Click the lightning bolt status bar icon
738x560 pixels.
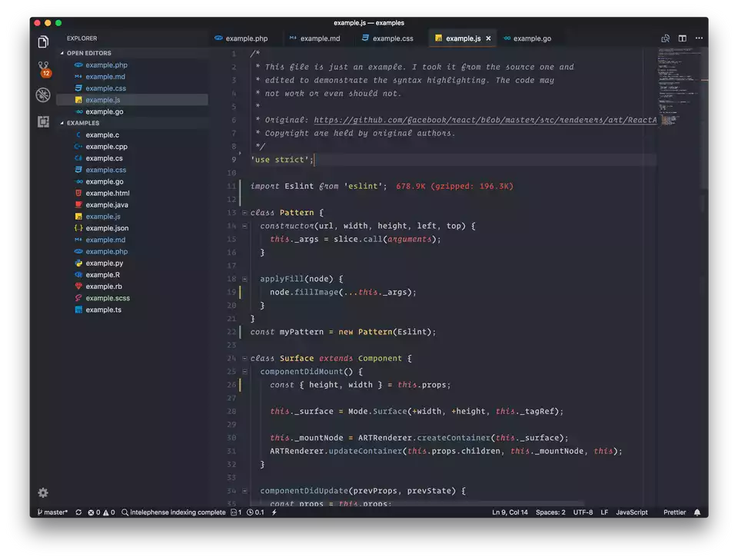click(x=274, y=512)
